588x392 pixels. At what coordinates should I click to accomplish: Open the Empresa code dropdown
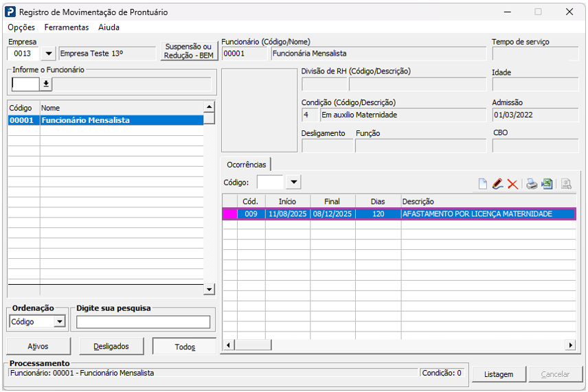pos(49,54)
